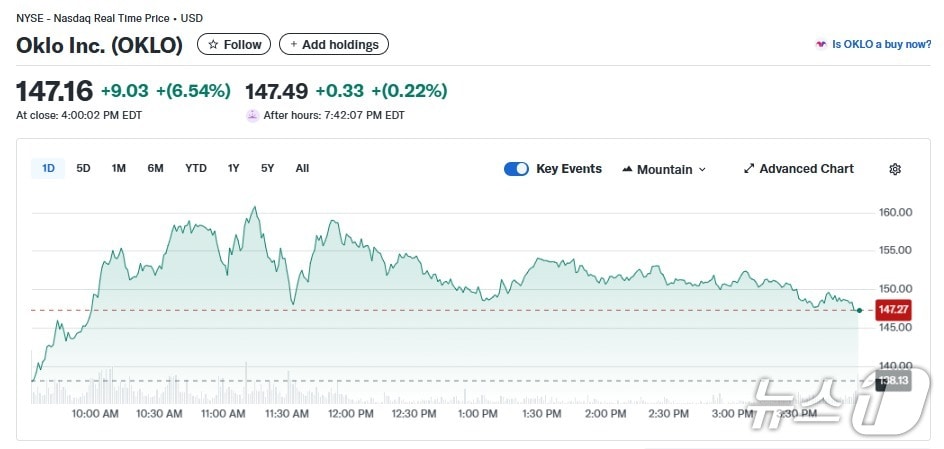Click the icon beside 'Is OKLO a buy now?'

(821, 45)
